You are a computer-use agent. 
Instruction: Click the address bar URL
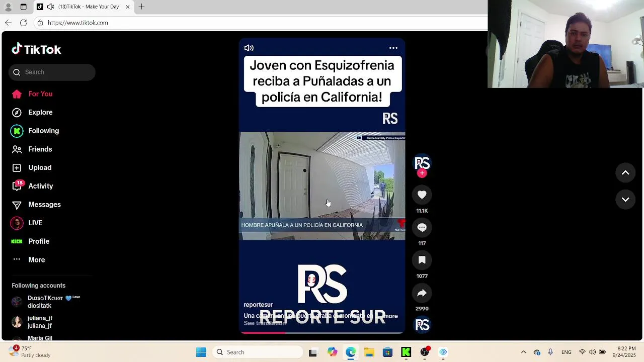tap(78, 23)
